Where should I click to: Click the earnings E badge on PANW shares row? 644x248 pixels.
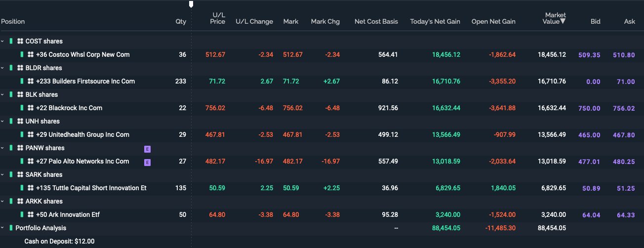click(147, 148)
